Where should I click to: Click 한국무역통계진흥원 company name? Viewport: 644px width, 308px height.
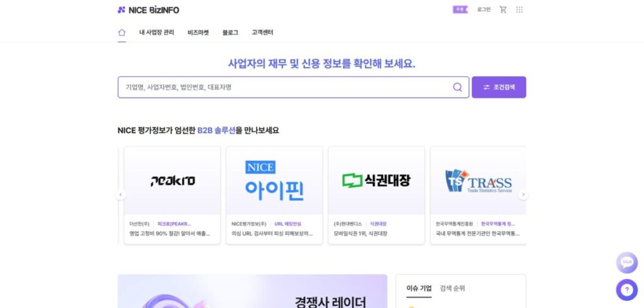[x=454, y=224]
